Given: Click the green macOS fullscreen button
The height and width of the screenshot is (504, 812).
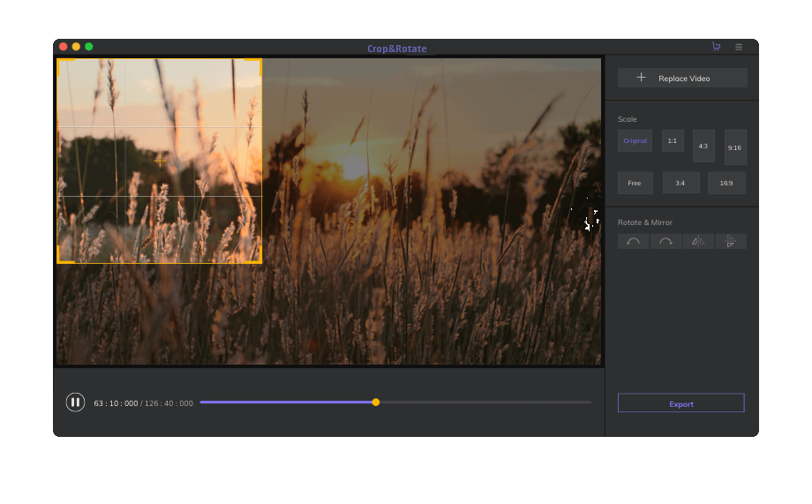Looking at the screenshot, I should 88,47.
